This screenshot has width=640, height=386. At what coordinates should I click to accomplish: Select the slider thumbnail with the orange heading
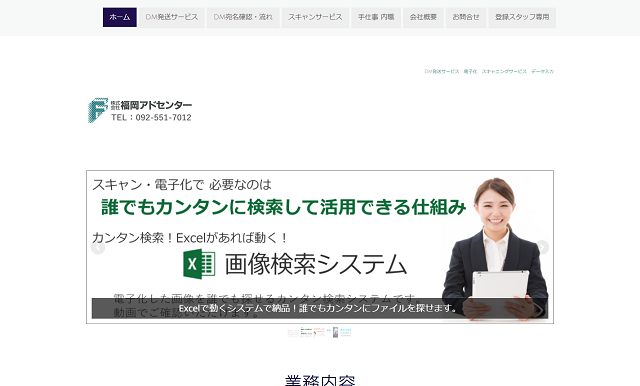[319, 333]
